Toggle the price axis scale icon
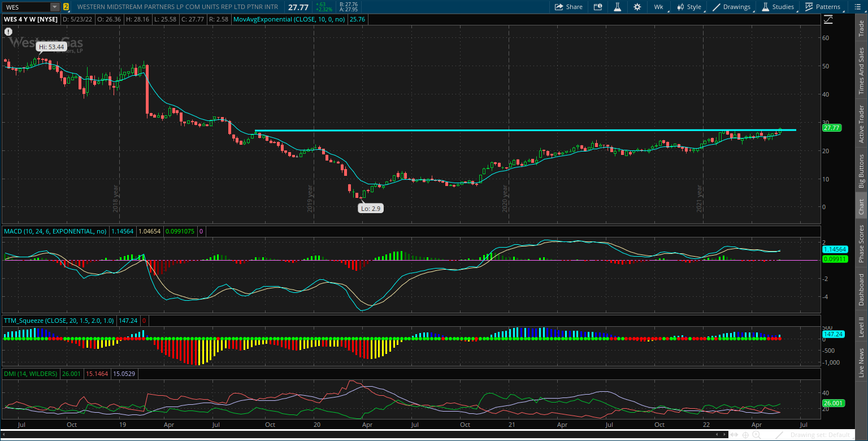Image resolution: width=868 pixels, height=441 pixels. [x=828, y=19]
